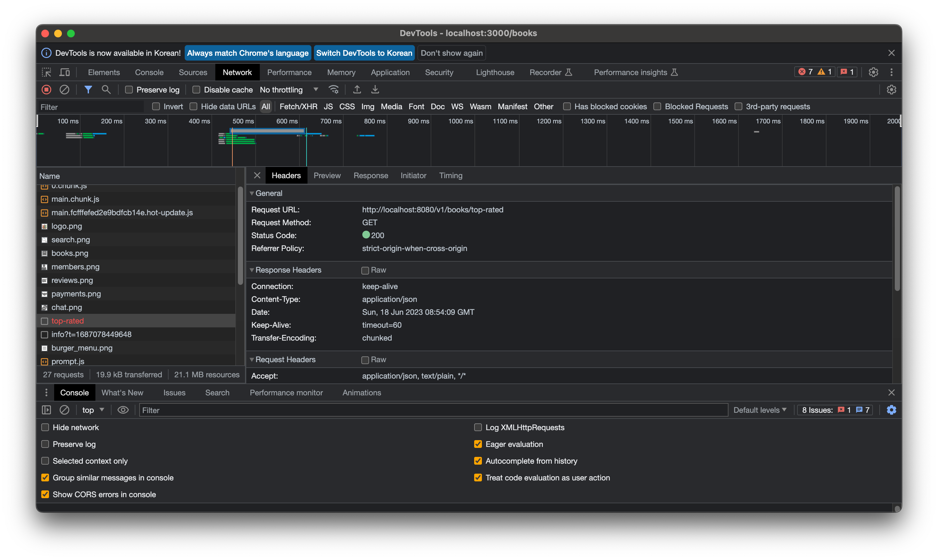Select the top-rated request row

pyautogui.click(x=68, y=321)
